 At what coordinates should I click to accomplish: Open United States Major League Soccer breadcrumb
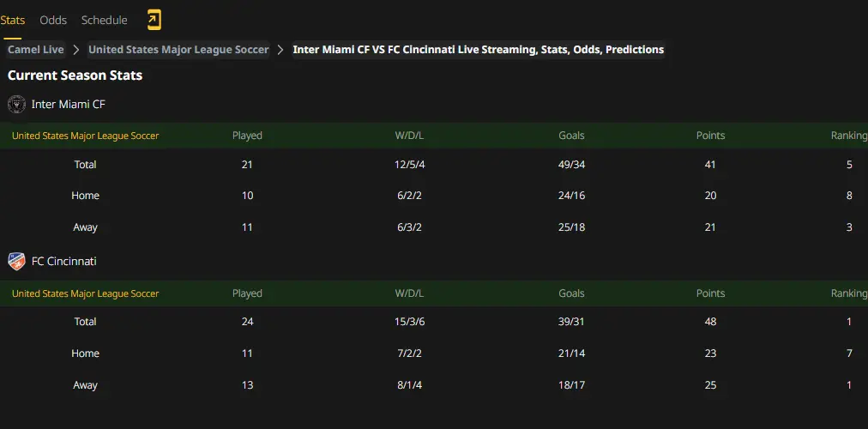[178, 50]
